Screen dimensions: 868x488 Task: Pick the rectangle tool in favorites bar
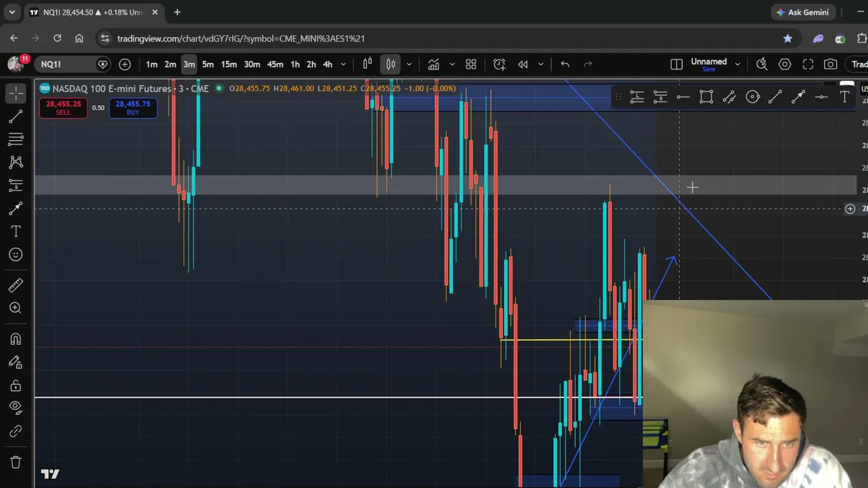tap(706, 98)
